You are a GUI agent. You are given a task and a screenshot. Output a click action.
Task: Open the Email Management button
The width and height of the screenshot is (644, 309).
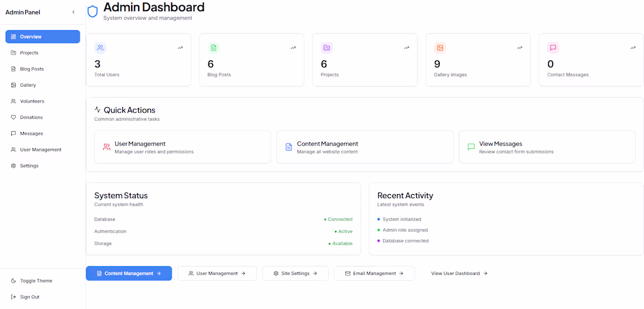click(x=374, y=273)
